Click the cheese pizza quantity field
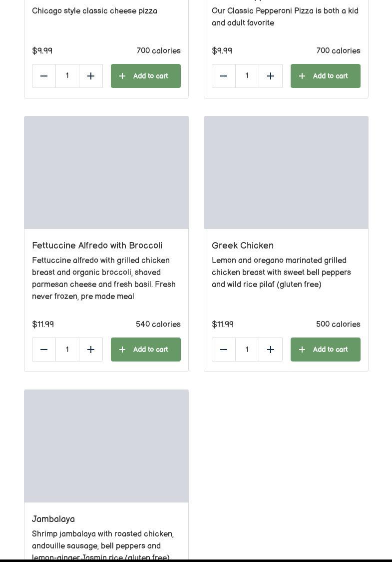Screen dimensions: 392x562 coord(67,76)
